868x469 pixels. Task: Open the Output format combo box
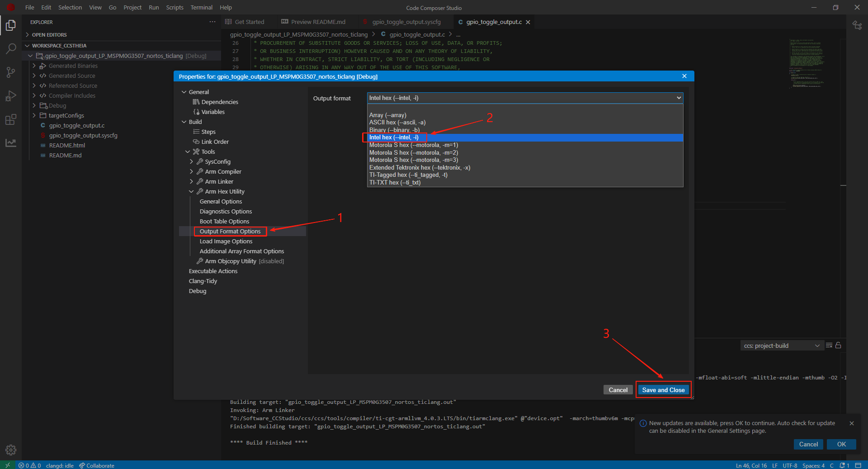(x=525, y=98)
